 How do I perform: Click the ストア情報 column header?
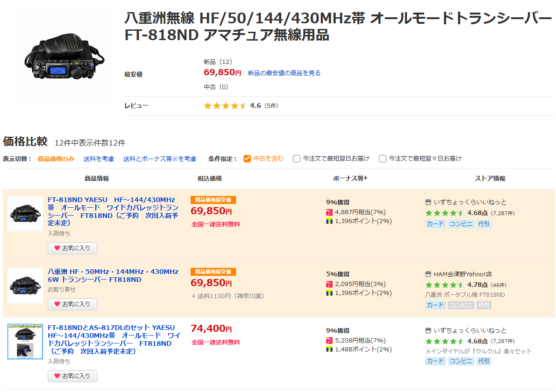click(x=490, y=178)
